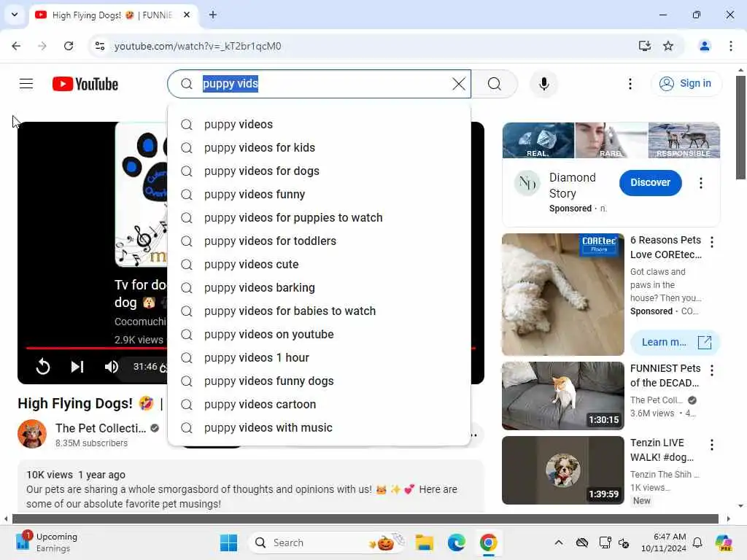This screenshot has width=747, height=560.
Task: Reload the page in Chrome
Action: point(69,46)
